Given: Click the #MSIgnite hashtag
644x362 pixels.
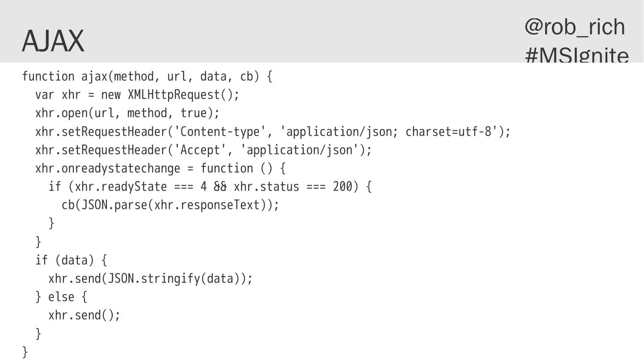Looking at the screenshot, I should point(577,56).
